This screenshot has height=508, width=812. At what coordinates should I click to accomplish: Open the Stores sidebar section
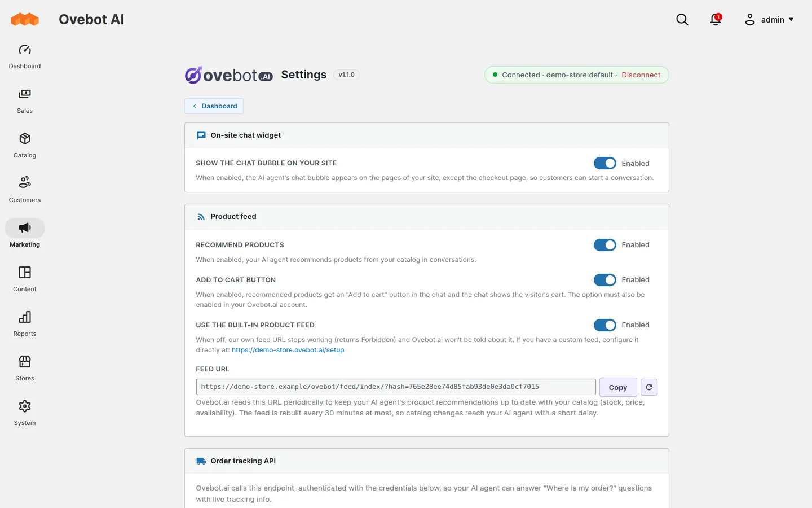click(25, 369)
